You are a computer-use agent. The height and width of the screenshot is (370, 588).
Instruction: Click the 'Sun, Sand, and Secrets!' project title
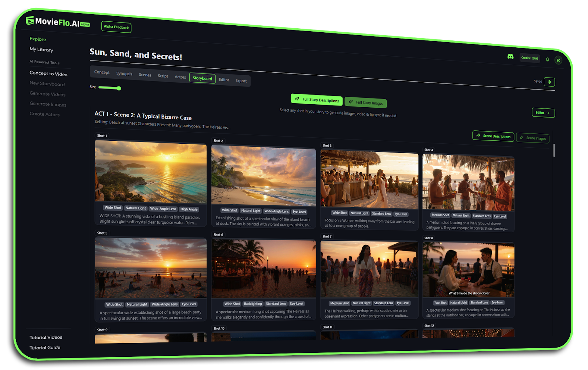click(136, 54)
